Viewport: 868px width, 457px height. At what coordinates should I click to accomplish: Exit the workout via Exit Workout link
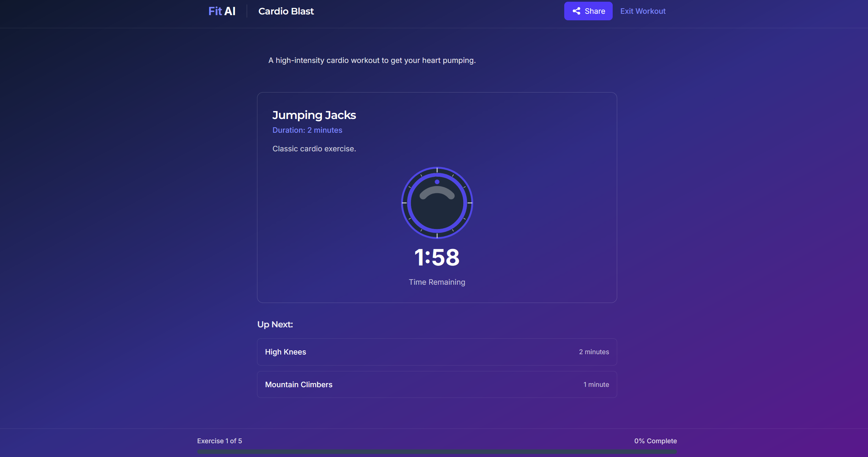(643, 11)
